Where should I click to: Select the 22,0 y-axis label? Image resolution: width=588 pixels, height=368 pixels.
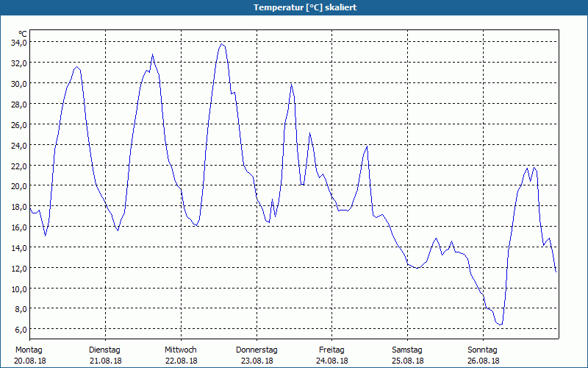(19, 166)
